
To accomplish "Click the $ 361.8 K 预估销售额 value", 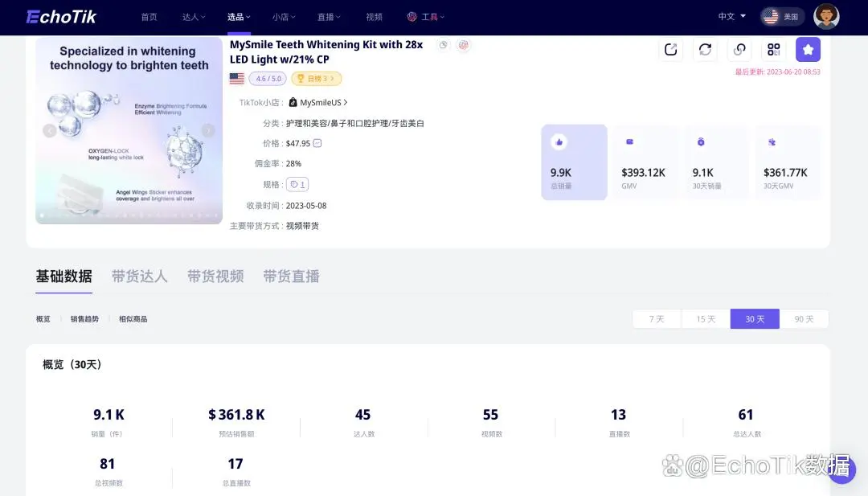I will point(236,415).
